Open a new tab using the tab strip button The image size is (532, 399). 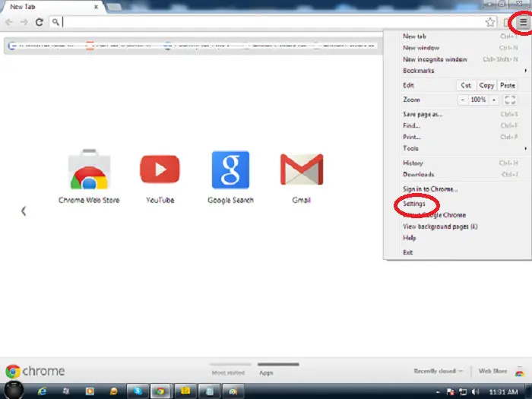point(114,7)
